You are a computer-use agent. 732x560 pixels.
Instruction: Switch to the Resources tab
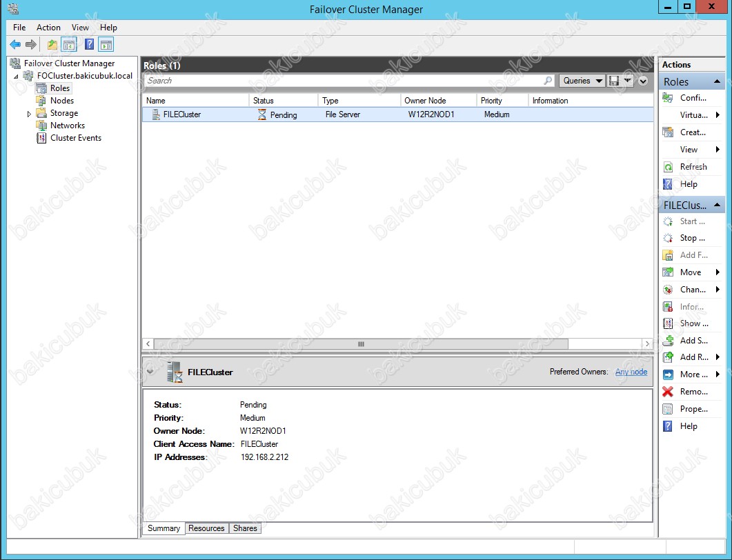(206, 528)
